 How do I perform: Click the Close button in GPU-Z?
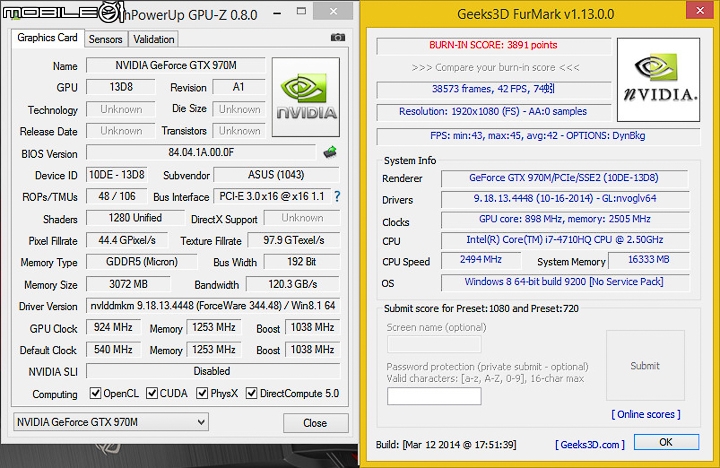click(x=315, y=423)
